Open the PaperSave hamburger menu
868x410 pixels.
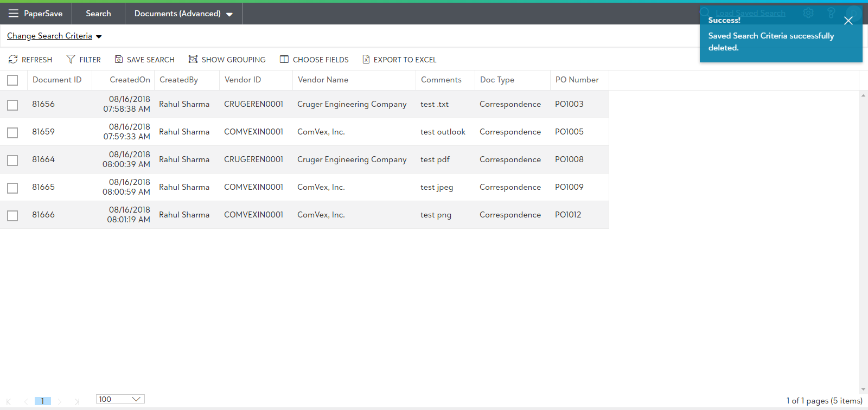point(14,14)
